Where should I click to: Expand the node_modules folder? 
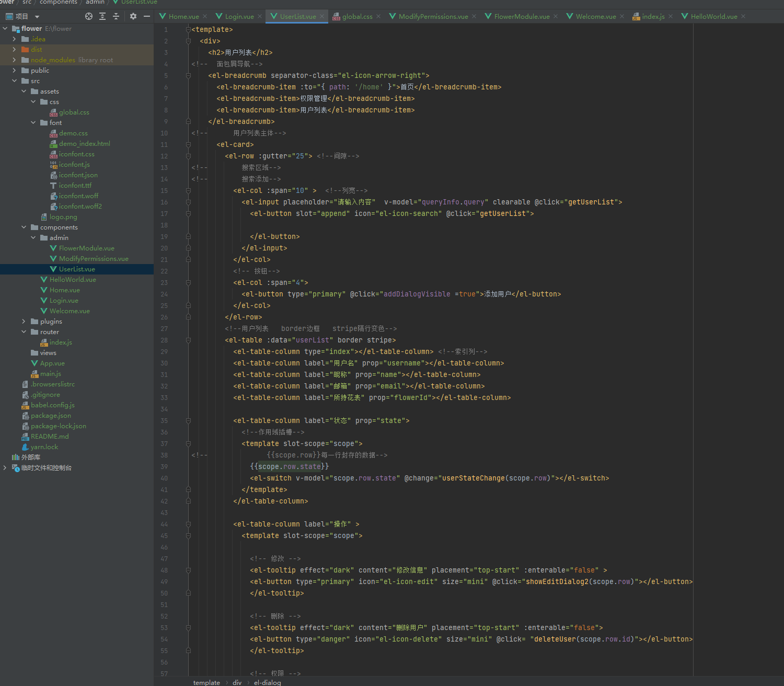(x=15, y=60)
